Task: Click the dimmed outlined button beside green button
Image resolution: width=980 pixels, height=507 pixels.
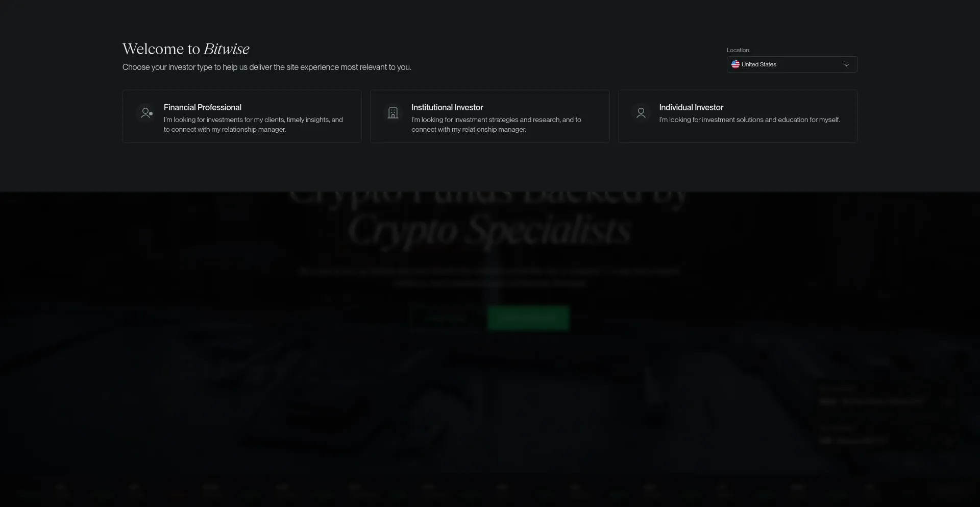Action: click(445, 318)
